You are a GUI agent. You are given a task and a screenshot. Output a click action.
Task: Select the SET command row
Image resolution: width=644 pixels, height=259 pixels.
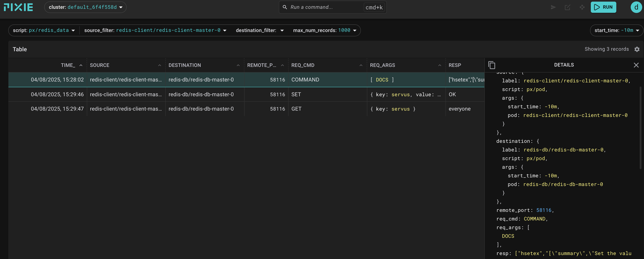[x=246, y=94]
